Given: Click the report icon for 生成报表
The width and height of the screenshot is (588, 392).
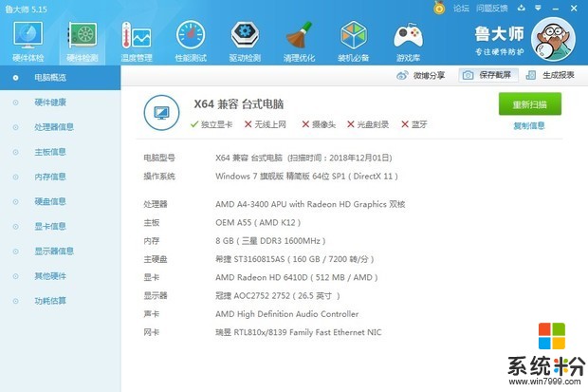Looking at the screenshot, I should [531, 76].
